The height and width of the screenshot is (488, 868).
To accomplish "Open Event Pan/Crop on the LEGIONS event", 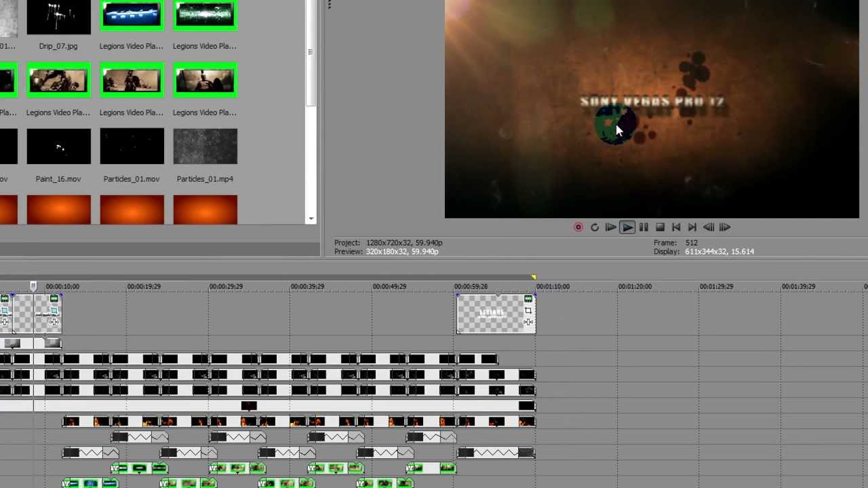I will click(x=528, y=310).
